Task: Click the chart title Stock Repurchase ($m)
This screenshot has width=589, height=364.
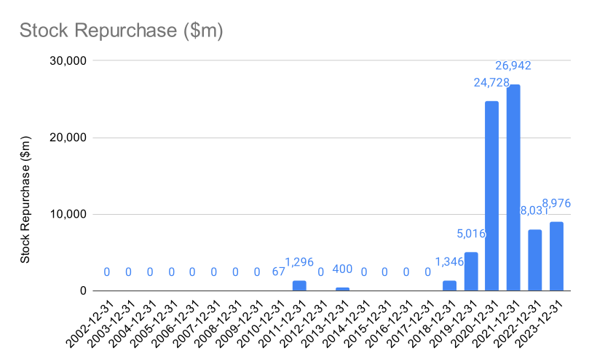Action: [x=122, y=31]
